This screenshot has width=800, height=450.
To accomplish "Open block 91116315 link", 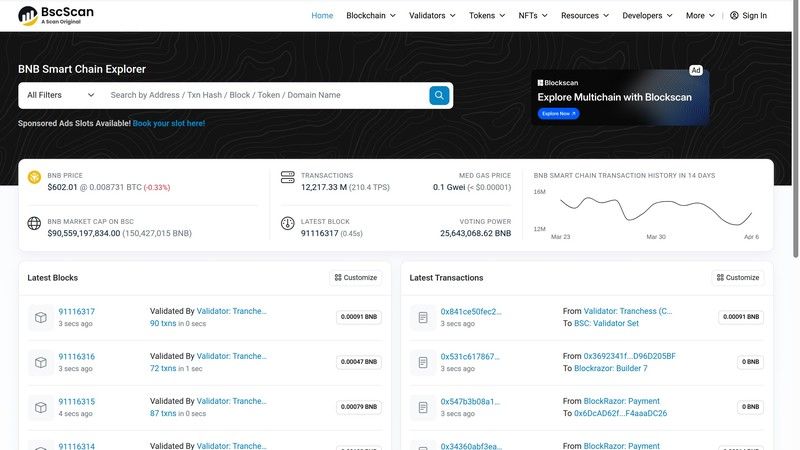I will (77, 402).
